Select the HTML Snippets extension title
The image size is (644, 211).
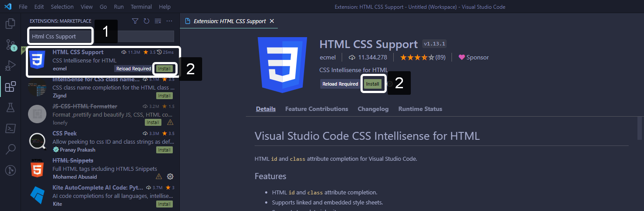pos(73,160)
